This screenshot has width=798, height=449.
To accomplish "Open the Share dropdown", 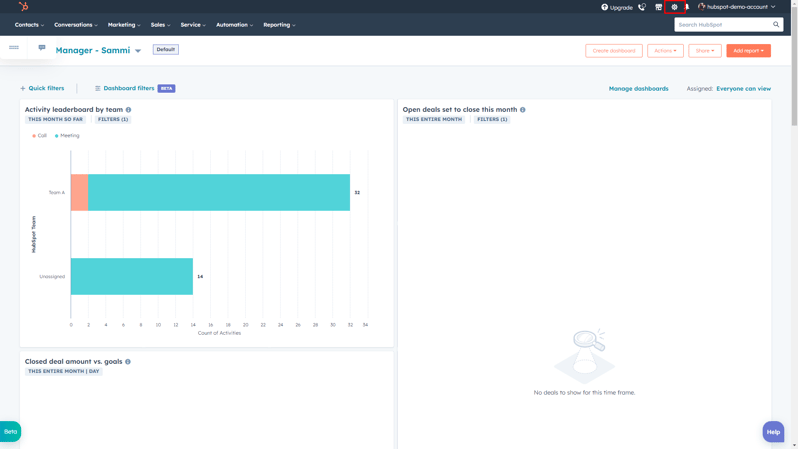I will (x=705, y=50).
